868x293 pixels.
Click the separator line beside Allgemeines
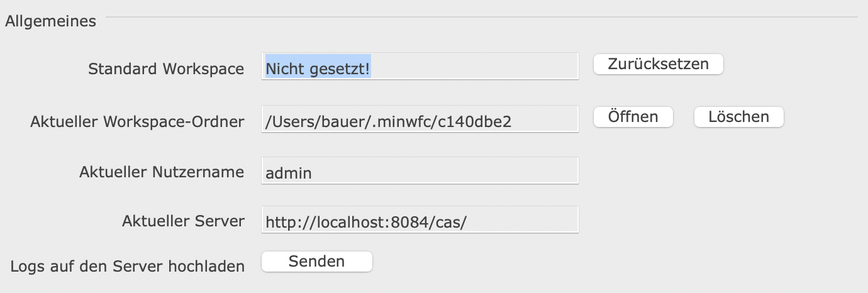484,16
